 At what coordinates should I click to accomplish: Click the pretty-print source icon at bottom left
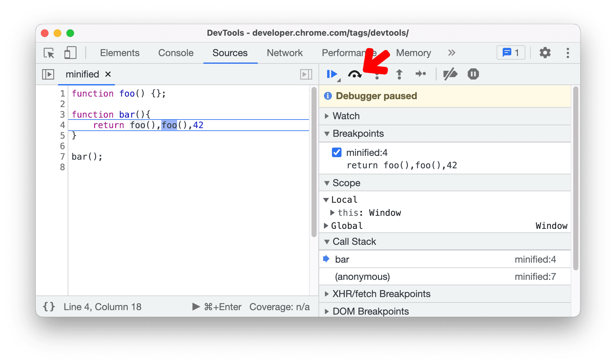(x=49, y=308)
